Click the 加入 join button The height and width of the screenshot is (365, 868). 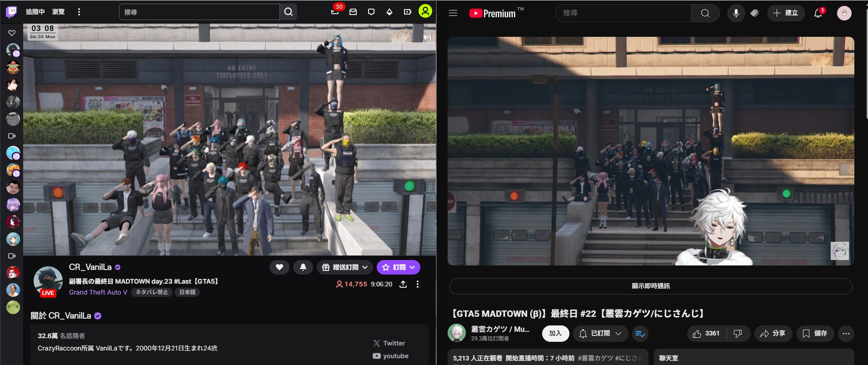pos(555,333)
